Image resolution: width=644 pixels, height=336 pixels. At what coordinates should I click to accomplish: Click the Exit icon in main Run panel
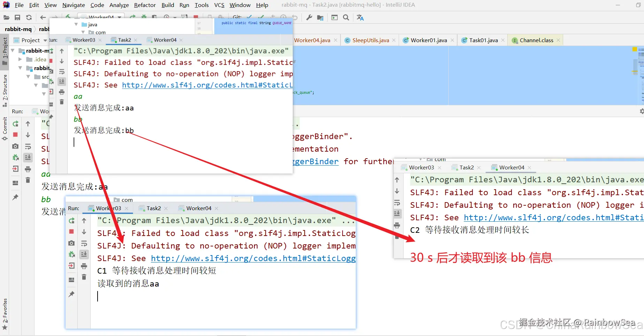pyautogui.click(x=15, y=169)
